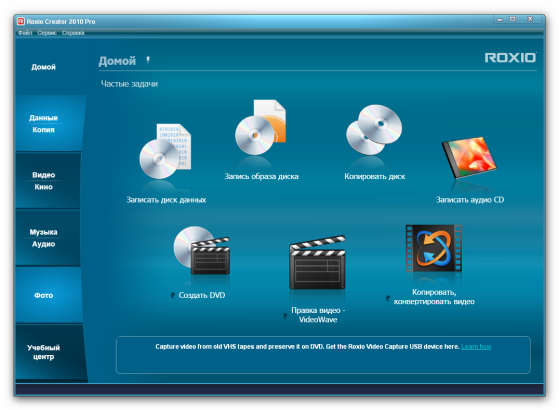Launch the Create DVD clapperboard-disc icon
The height and width of the screenshot is (410, 559).
coord(201,251)
